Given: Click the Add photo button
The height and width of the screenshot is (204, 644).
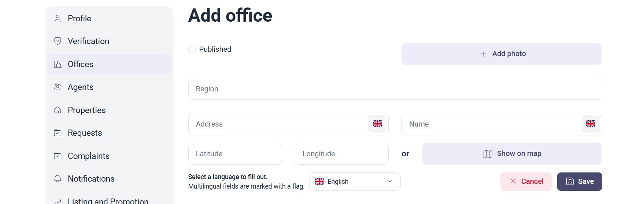Looking at the screenshot, I should pyautogui.click(x=502, y=54).
